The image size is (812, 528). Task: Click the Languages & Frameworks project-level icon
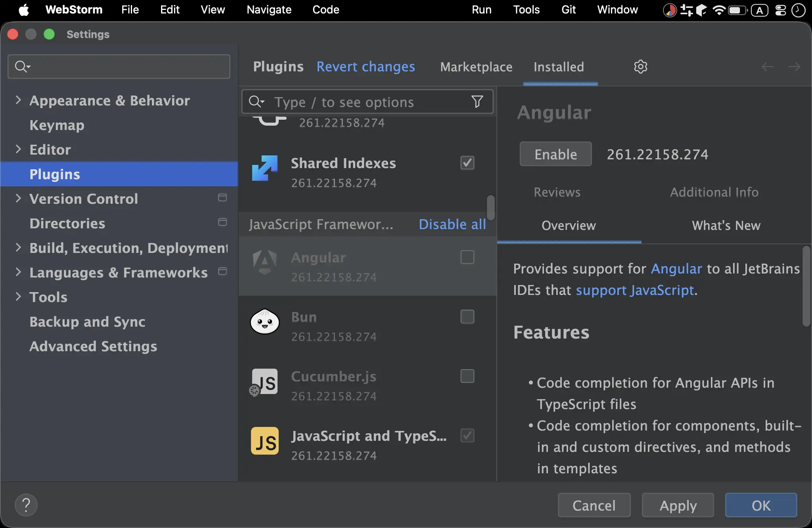pyautogui.click(x=222, y=271)
